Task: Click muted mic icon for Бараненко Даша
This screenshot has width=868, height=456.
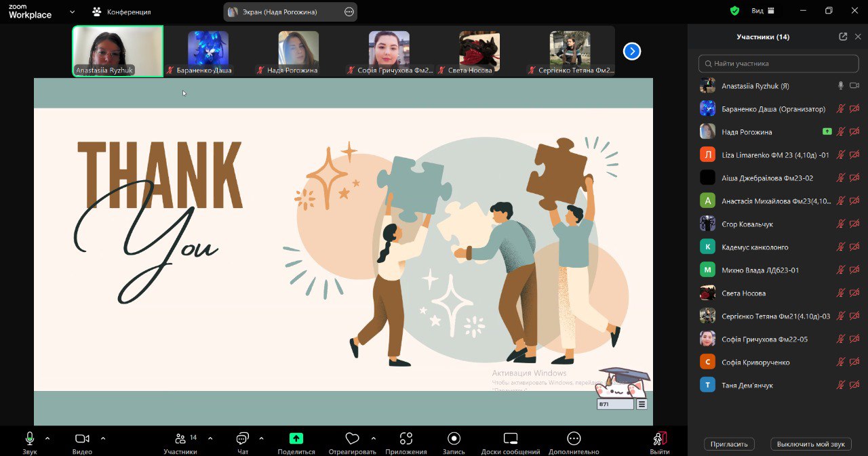Action: pos(841,108)
